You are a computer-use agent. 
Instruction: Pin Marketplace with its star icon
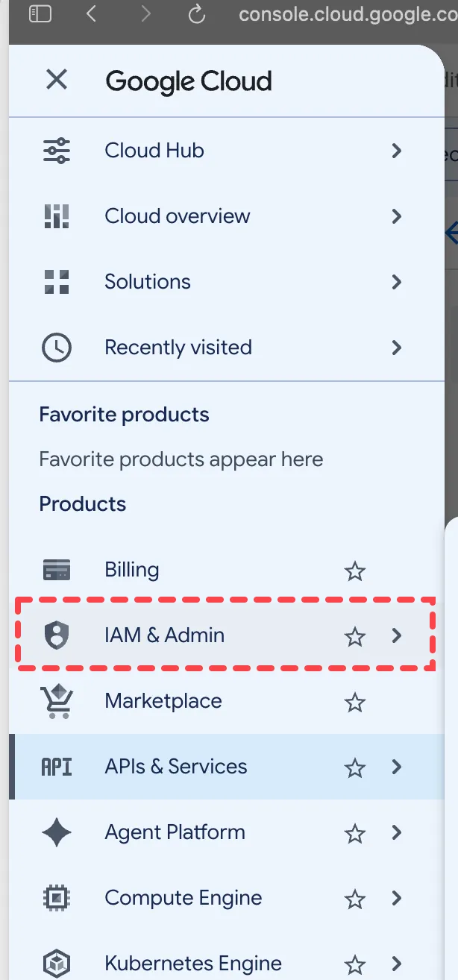coord(355,703)
